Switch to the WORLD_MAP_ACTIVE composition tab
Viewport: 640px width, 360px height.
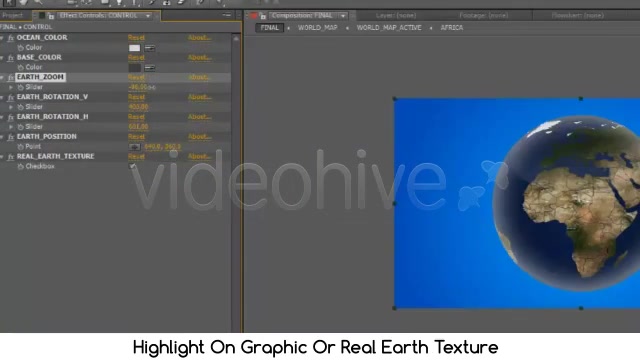pos(389,28)
